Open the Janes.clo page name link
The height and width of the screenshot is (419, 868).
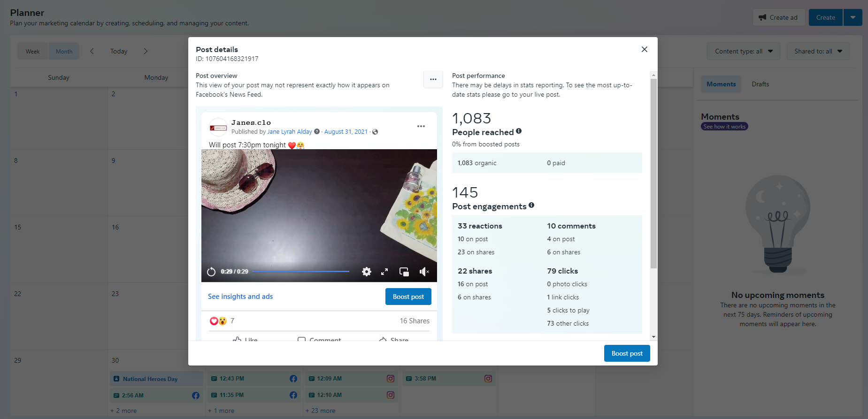pyautogui.click(x=251, y=123)
